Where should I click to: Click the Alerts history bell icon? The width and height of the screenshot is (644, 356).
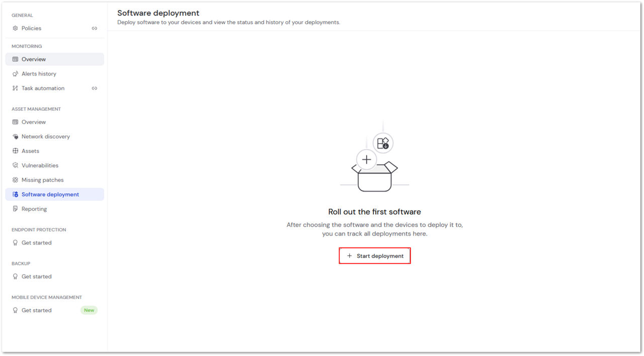[x=15, y=74]
